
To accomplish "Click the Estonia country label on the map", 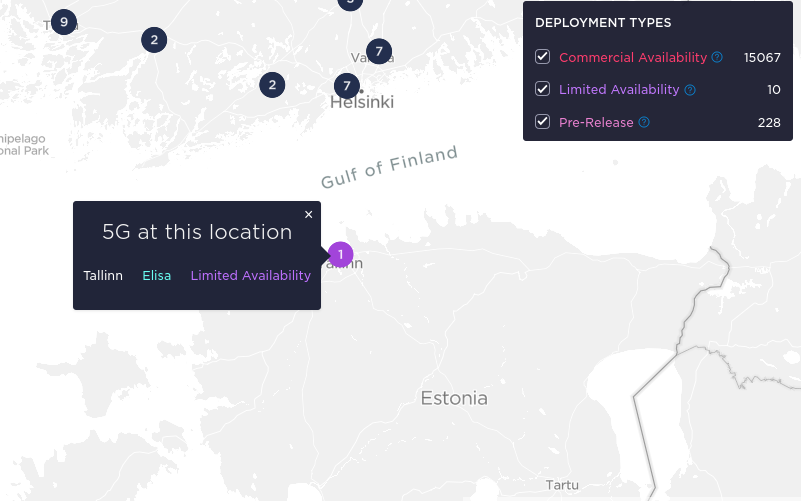I will pyautogui.click(x=454, y=398).
